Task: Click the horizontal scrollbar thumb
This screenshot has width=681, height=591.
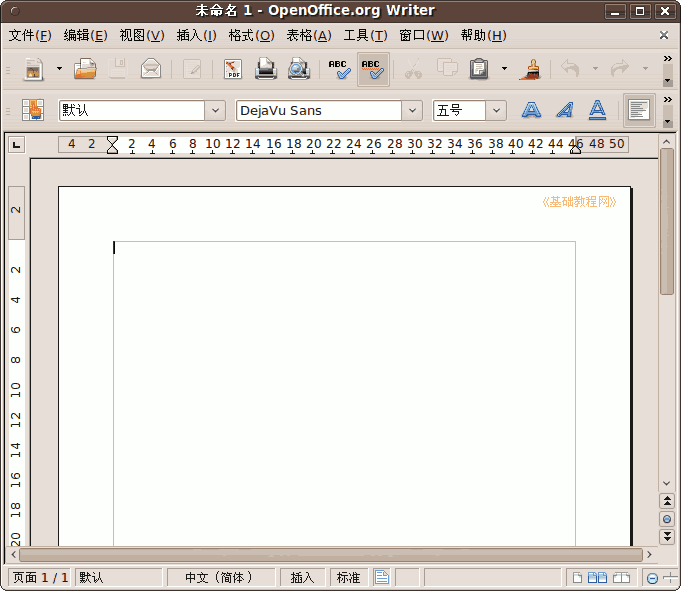Action: 331,555
